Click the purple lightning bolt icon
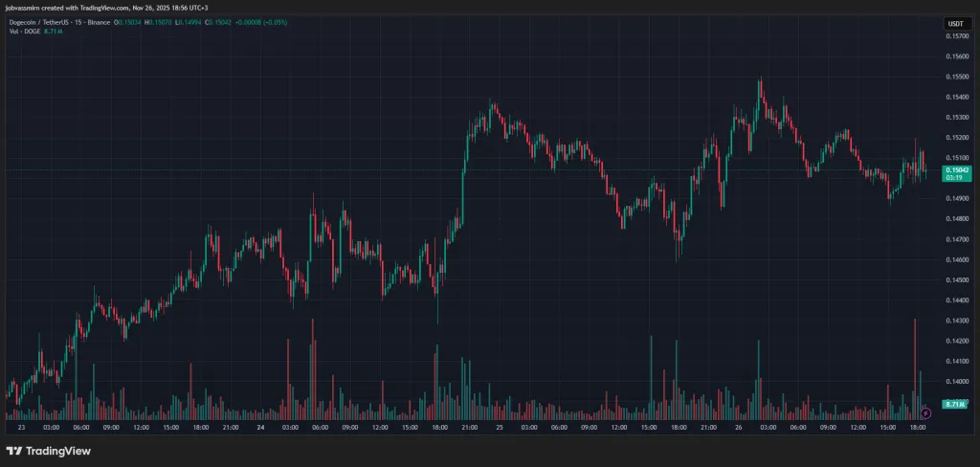Viewport: 980px width, 467px height. tap(925, 412)
